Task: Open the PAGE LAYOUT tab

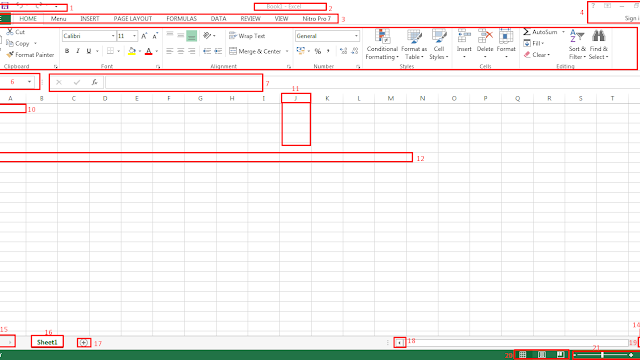Action: (133, 19)
